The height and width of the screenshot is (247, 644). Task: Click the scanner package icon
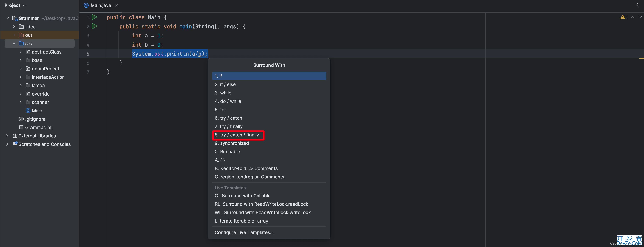coord(28,102)
